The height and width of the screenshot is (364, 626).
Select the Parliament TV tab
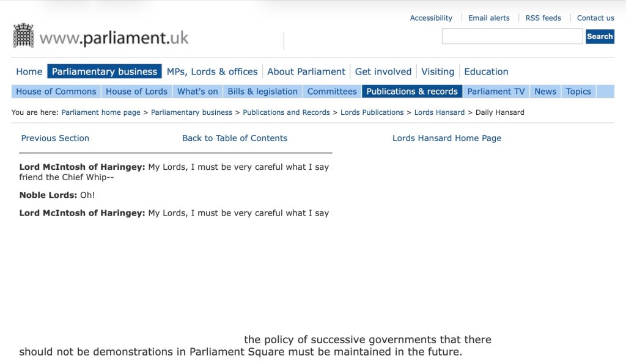(x=496, y=92)
